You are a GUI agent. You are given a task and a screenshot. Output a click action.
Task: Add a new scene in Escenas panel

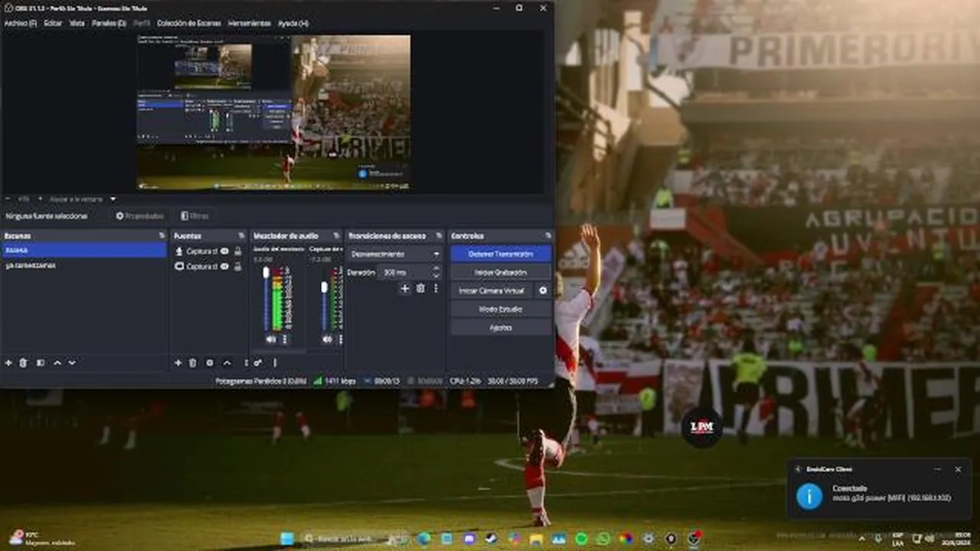[x=8, y=363]
